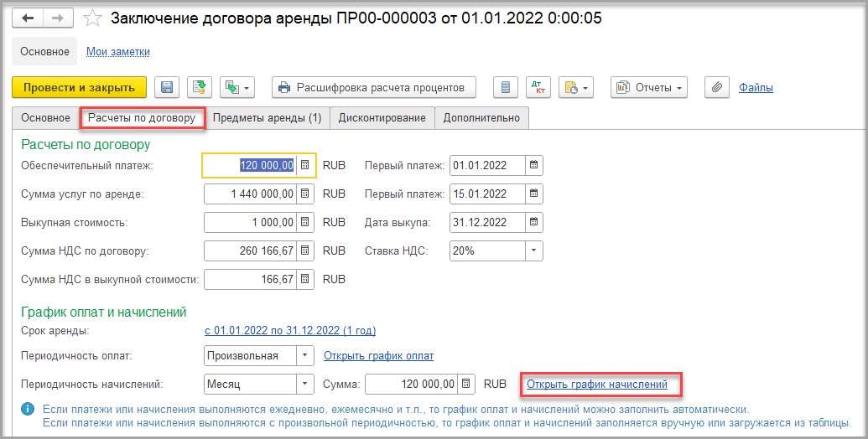Viewport: 868px width, 439px height.
Task: Click the Сумма услуг по аренде field
Action: [x=250, y=194]
